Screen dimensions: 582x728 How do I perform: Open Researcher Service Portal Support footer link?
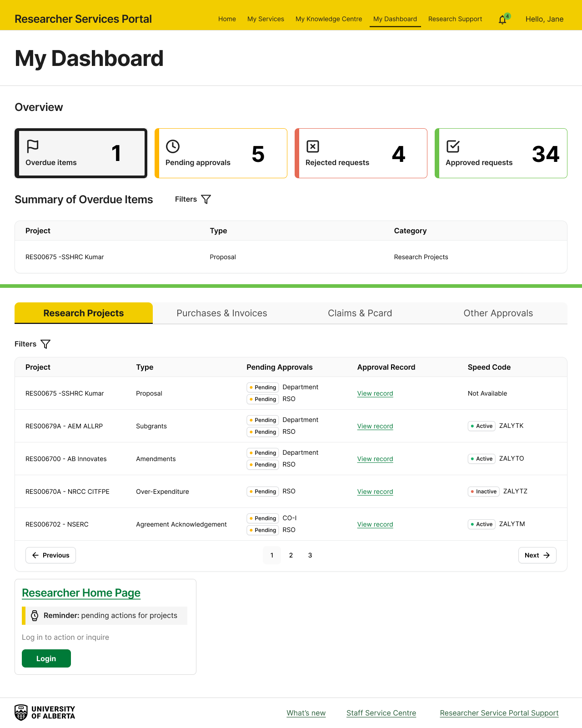[x=499, y=713]
